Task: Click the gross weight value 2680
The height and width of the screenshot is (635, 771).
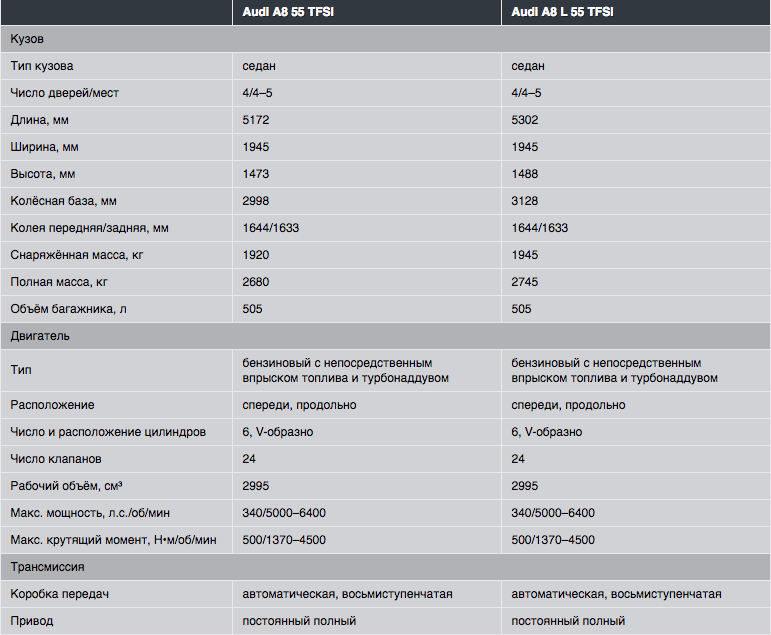Action: [x=256, y=282]
